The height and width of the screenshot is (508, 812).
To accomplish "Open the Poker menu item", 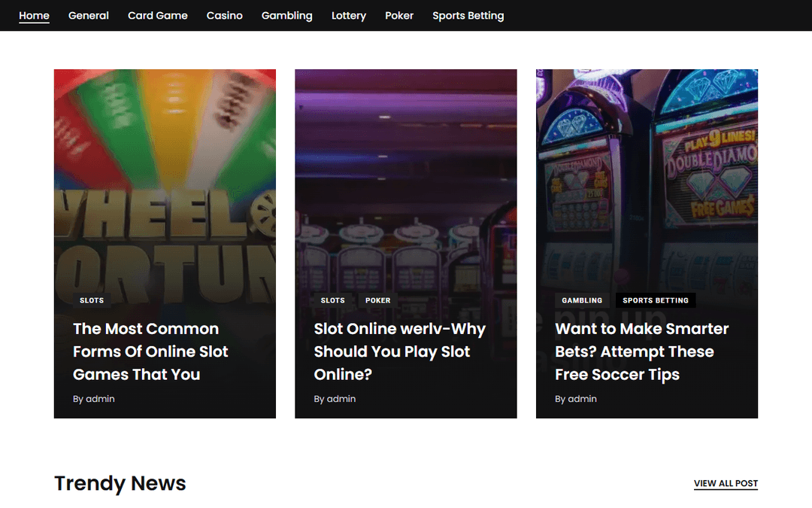I will click(x=399, y=16).
